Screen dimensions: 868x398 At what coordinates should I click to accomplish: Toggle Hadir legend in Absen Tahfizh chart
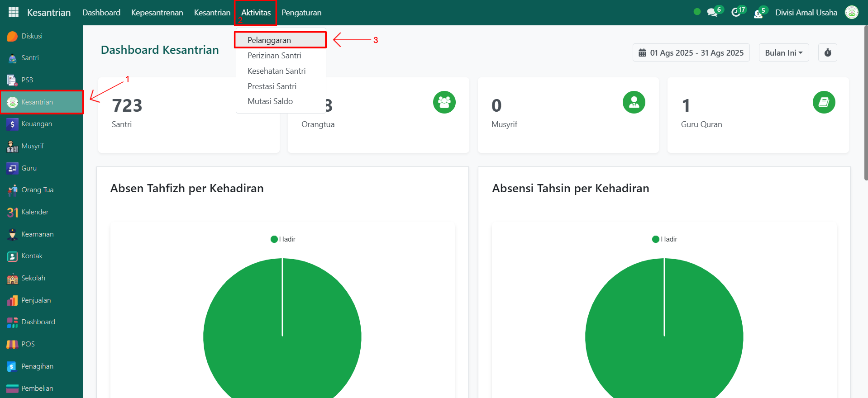(283, 239)
